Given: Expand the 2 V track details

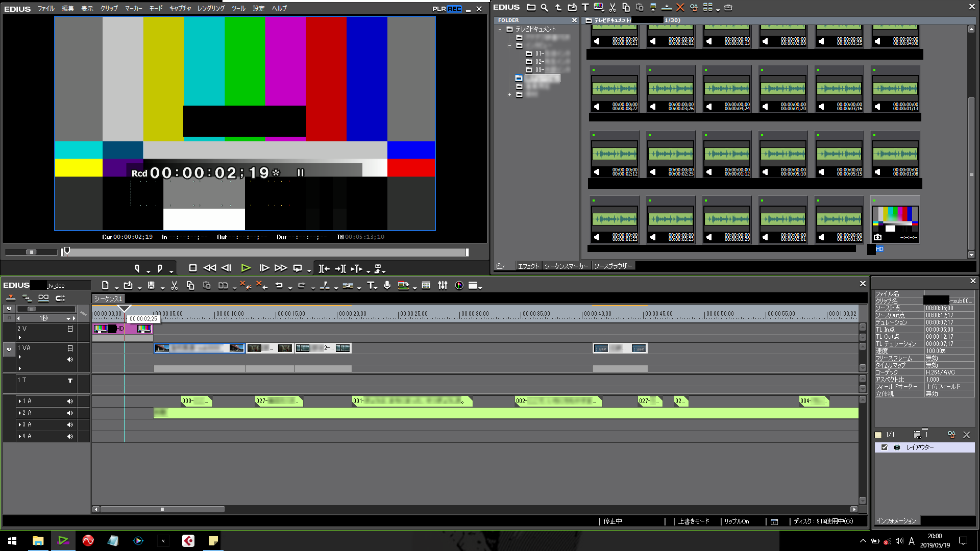Looking at the screenshot, I should tap(20, 337).
